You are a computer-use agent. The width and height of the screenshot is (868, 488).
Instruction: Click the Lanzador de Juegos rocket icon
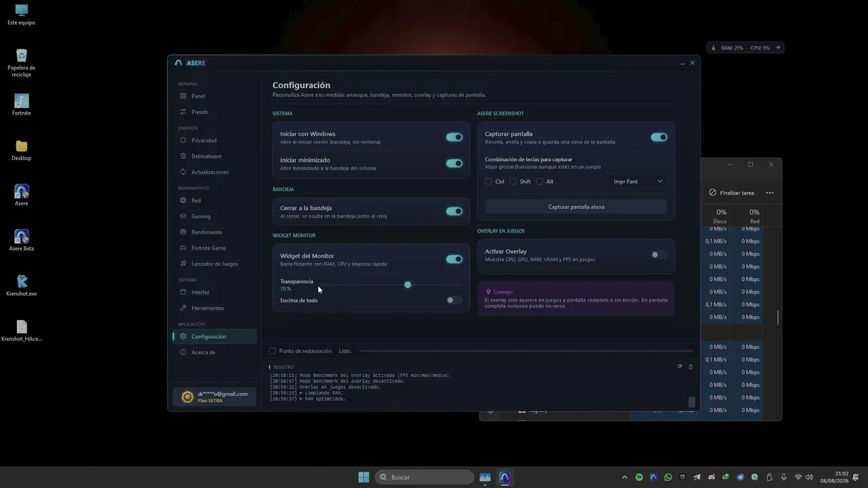[x=183, y=264]
